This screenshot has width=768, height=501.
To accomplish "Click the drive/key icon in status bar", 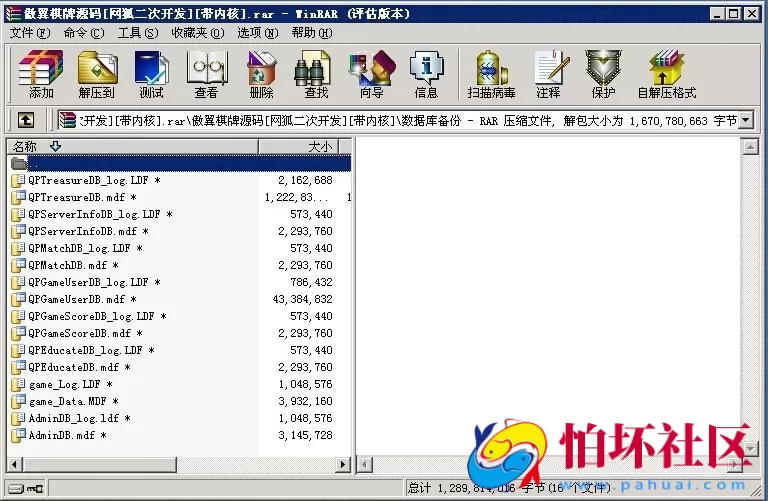I will (26, 488).
